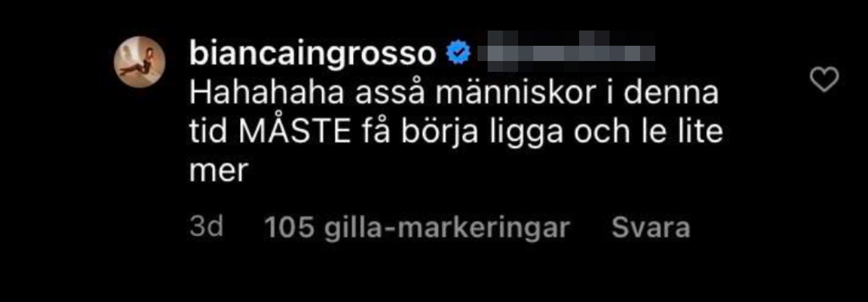The height and width of the screenshot is (302, 868).
Task: Click the comment's first line starting Hahahaha
Action: click(x=454, y=96)
